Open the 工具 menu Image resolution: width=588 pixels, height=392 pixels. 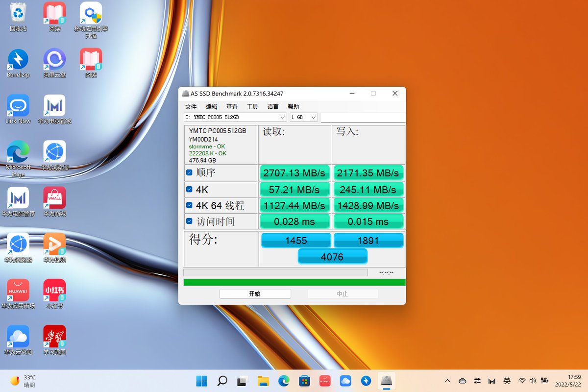pos(252,107)
